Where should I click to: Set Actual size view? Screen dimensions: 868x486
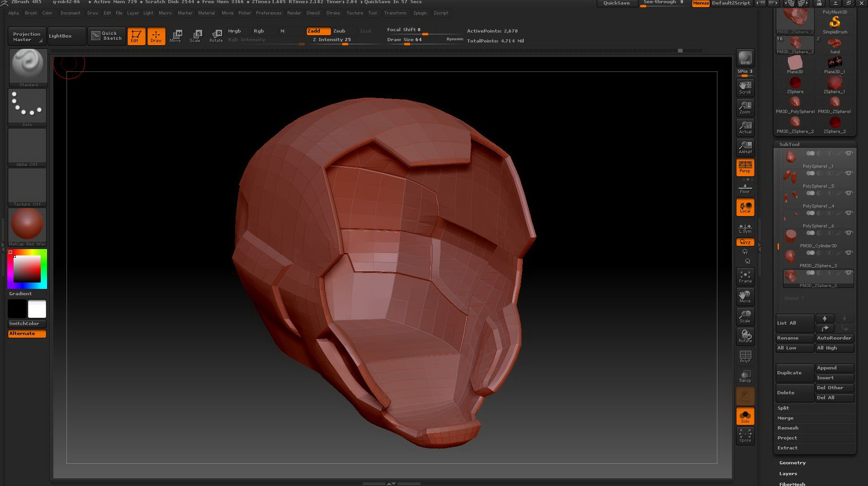745,127
